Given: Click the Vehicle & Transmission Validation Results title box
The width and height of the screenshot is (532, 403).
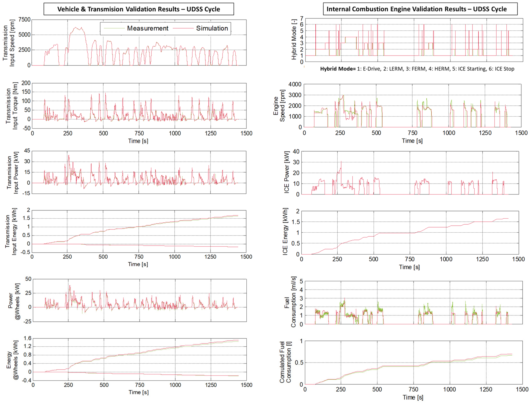Looking at the screenshot, I should click(139, 9).
